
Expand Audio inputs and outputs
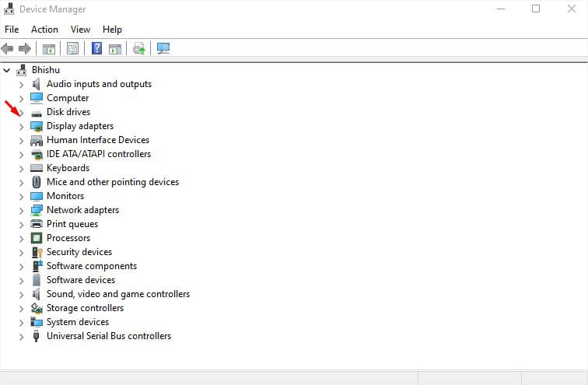[21, 85]
